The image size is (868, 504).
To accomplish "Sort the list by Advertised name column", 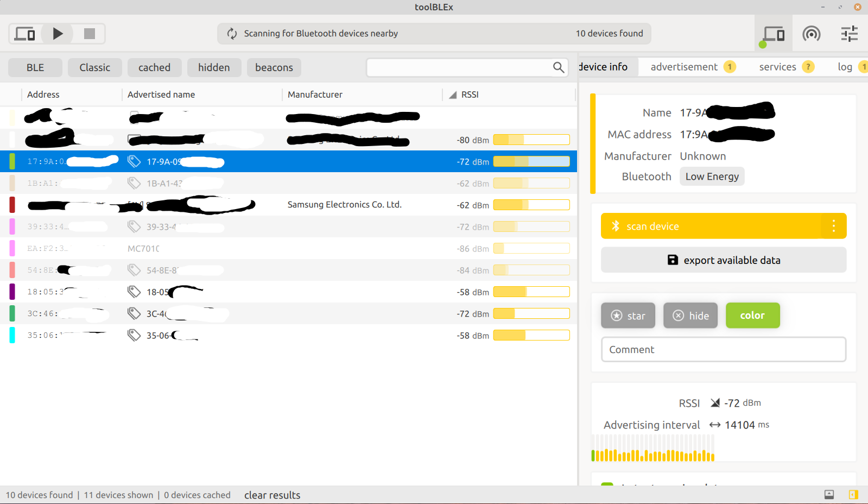I will coord(161,94).
